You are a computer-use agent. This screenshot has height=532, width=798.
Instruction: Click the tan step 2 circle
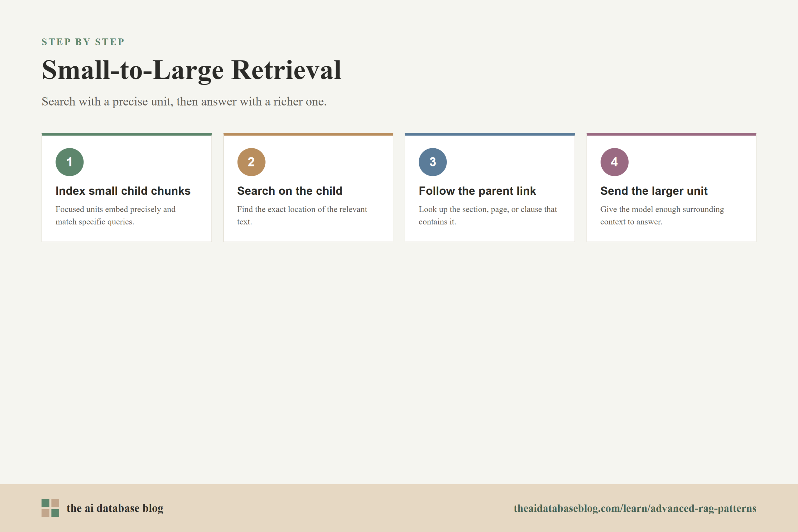[251, 162]
